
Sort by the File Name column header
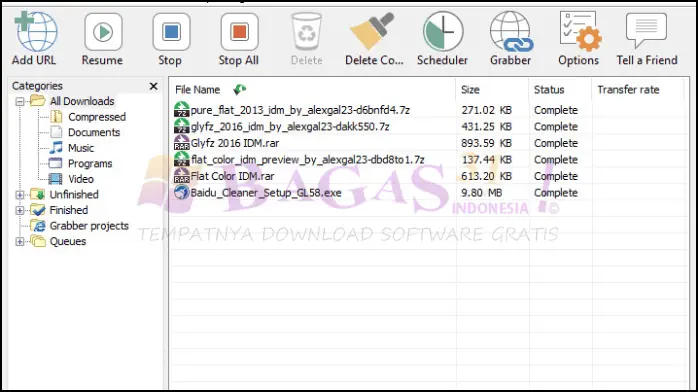click(x=313, y=90)
